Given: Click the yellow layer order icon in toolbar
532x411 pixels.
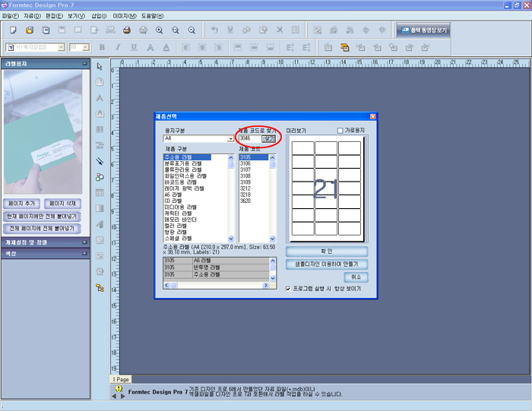Looking at the screenshot, I should click(x=344, y=47).
